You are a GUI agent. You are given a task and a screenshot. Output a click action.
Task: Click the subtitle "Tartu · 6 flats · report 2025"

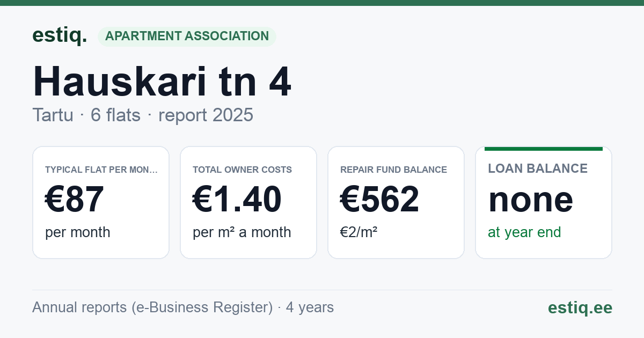[143, 115]
